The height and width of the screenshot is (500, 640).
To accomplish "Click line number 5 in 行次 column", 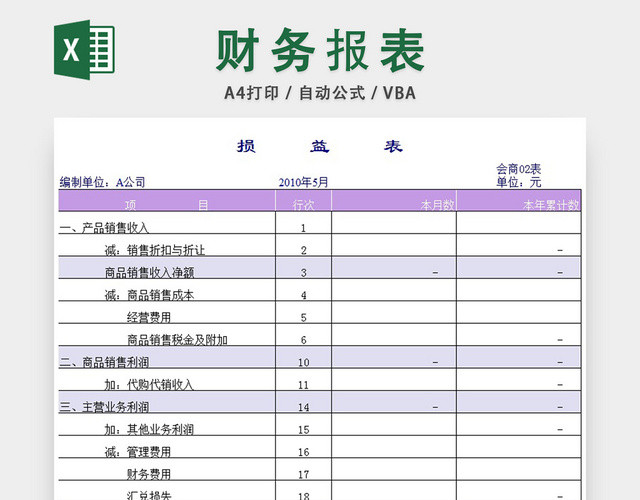I will 303,318.
